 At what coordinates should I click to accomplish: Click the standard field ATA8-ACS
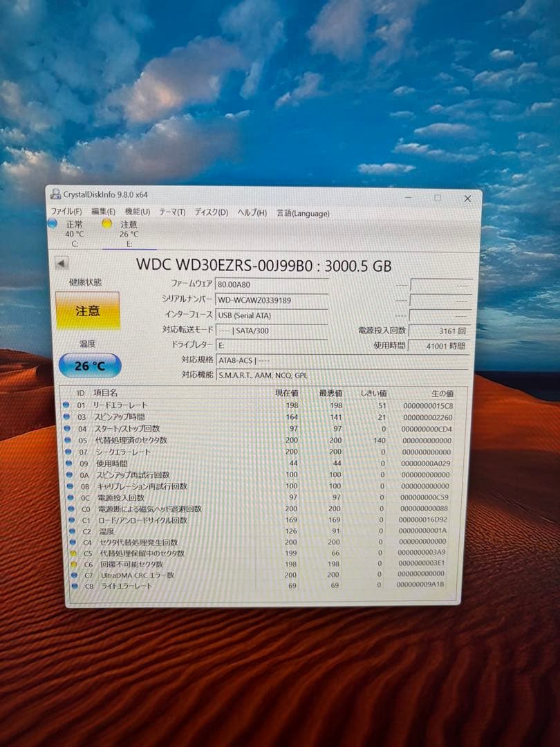click(x=342, y=360)
